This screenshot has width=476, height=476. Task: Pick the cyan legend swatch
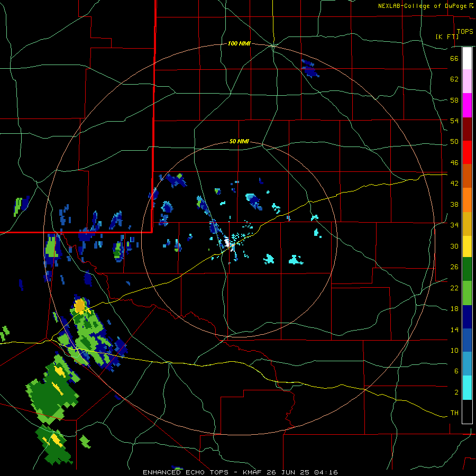pos(467,388)
